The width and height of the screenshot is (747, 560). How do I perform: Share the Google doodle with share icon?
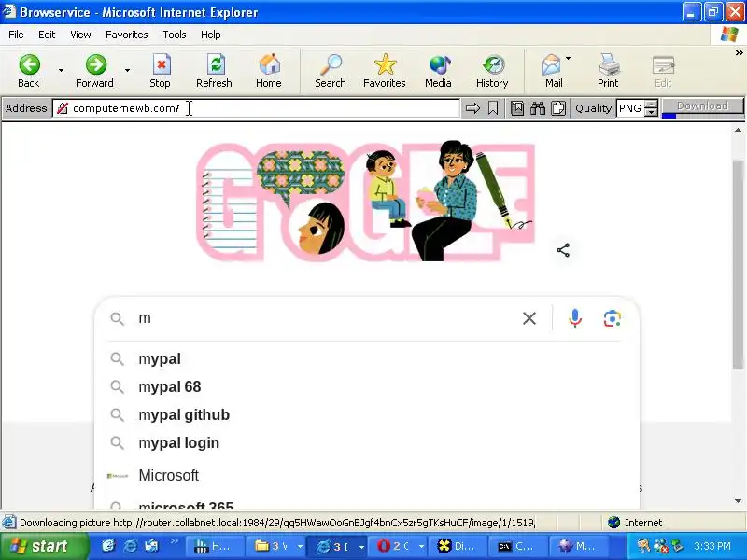563,250
